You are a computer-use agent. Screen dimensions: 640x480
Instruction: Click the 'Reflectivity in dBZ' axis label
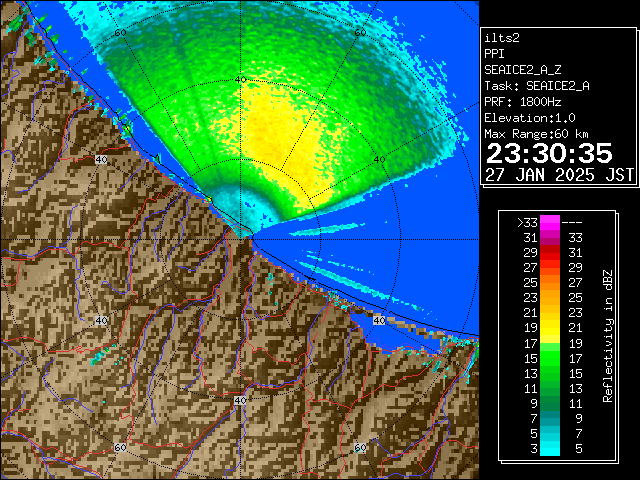(x=608, y=336)
